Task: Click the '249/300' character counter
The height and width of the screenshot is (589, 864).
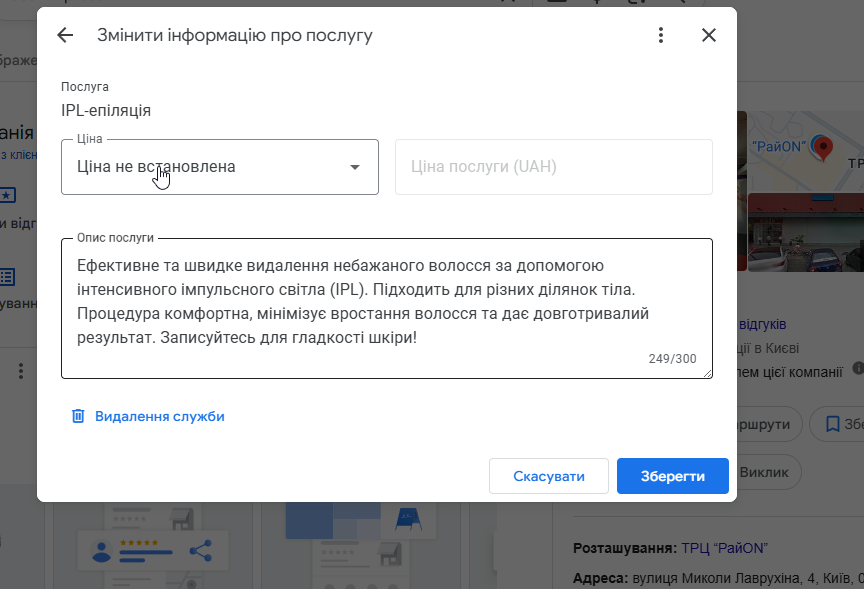Action: pyautogui.click(x=672, y=359)
